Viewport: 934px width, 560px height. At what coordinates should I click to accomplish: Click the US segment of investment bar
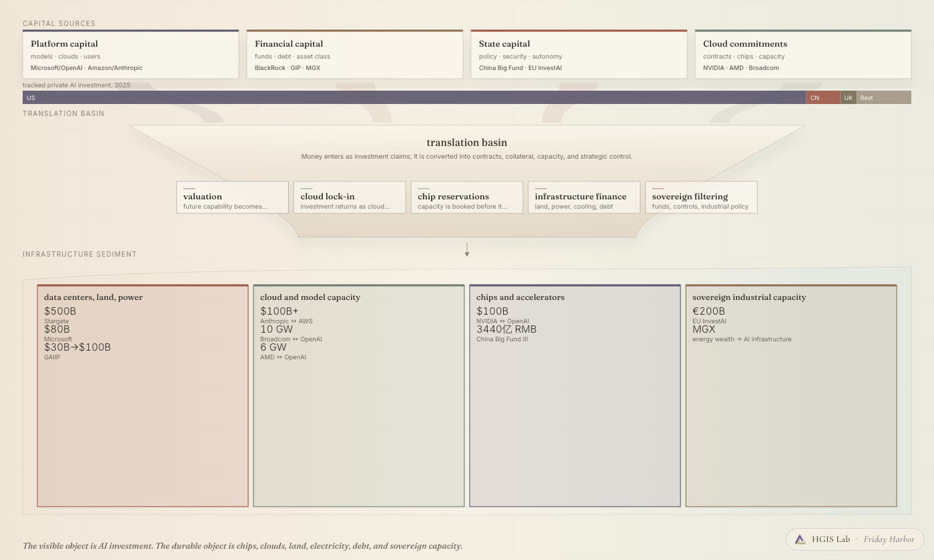pos(414,97)
